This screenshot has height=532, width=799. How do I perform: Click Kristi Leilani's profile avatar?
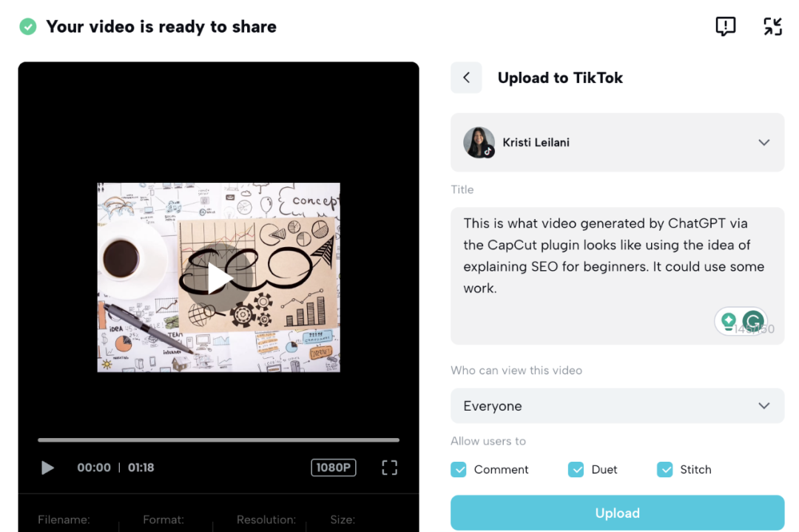[479, 142]
